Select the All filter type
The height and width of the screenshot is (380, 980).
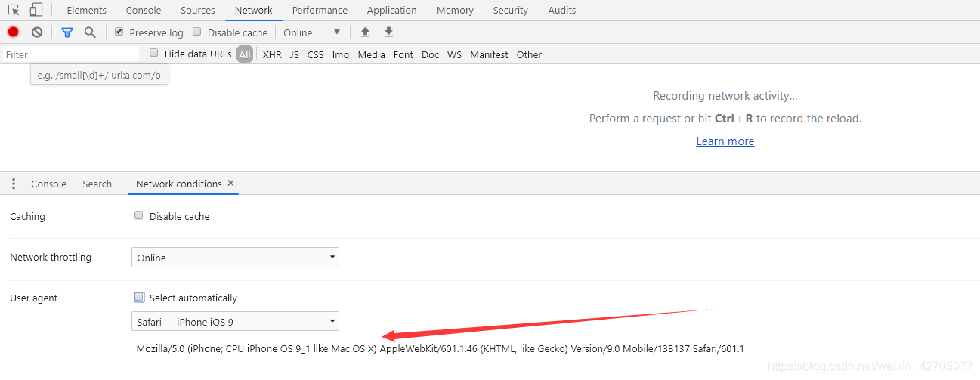click(245, 54)
